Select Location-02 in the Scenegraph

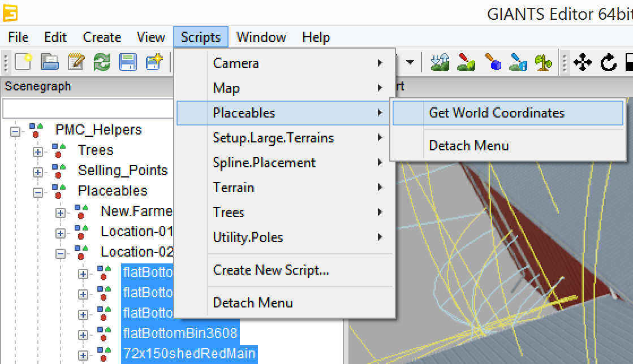click(x=137, y=252)
